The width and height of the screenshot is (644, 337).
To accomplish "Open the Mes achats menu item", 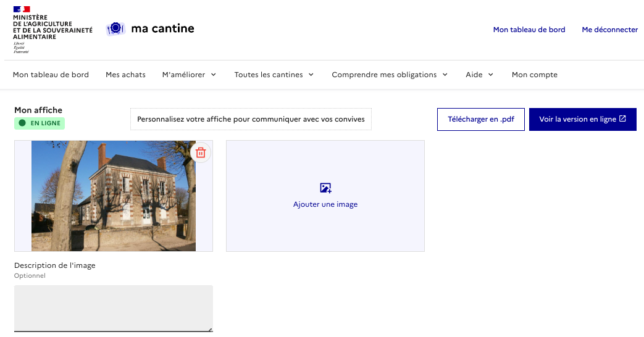I will coord(125,75).
